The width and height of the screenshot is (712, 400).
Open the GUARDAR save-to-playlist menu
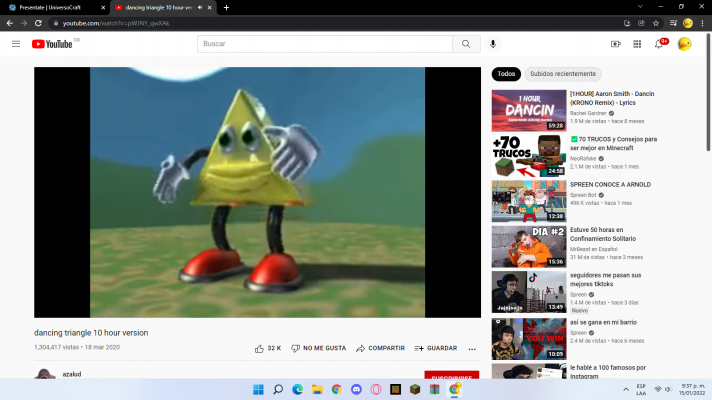(x=436, y=348)
